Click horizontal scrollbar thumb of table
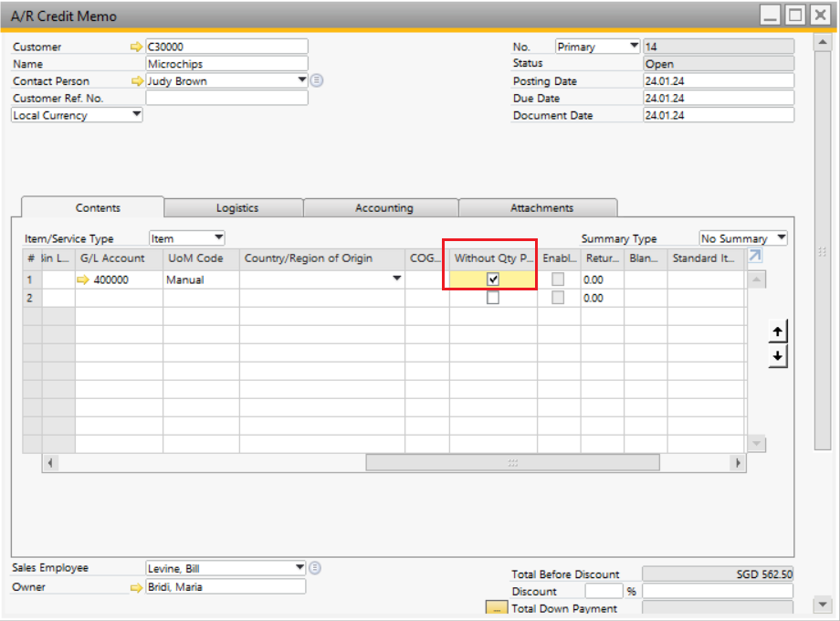840x621 pixels. click(513, 462)
